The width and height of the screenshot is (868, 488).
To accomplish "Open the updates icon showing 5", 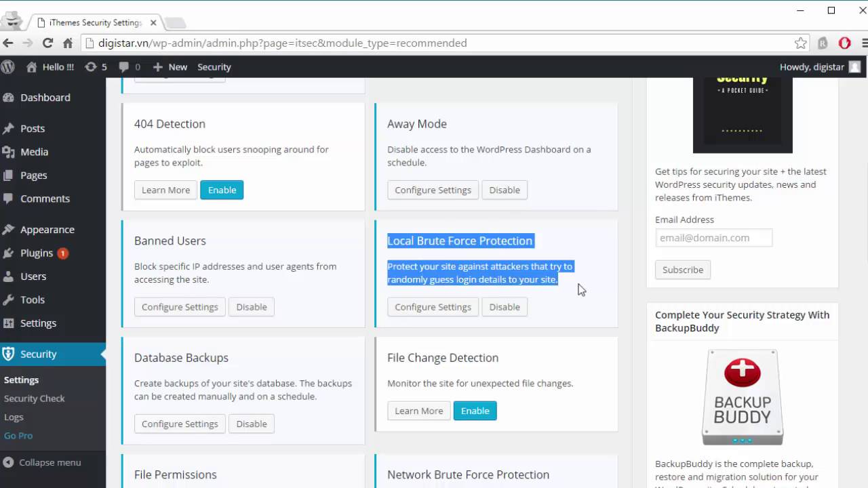I will pyautogui.click(x=96, y=67).
